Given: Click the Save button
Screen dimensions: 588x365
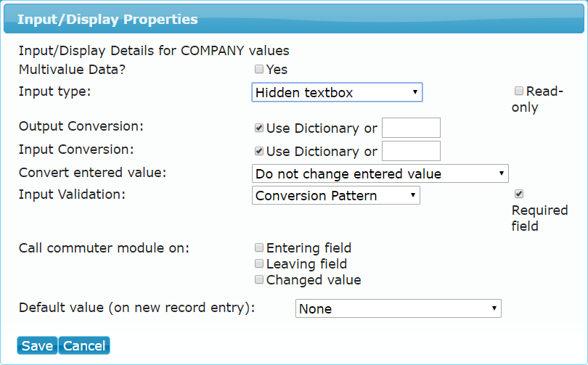Looking at the screenshot, I should pos(37,345).
